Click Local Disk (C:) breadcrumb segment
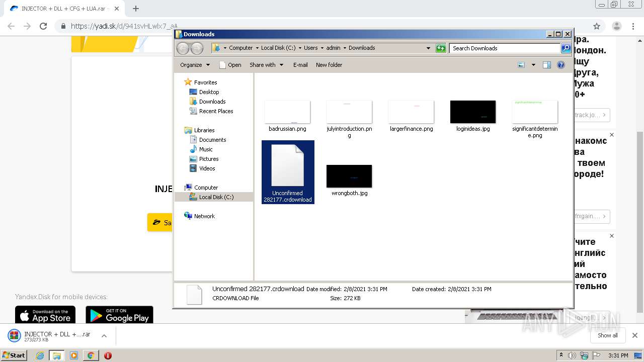The width and height of the screenshot is (644, 362). point(278,48)
